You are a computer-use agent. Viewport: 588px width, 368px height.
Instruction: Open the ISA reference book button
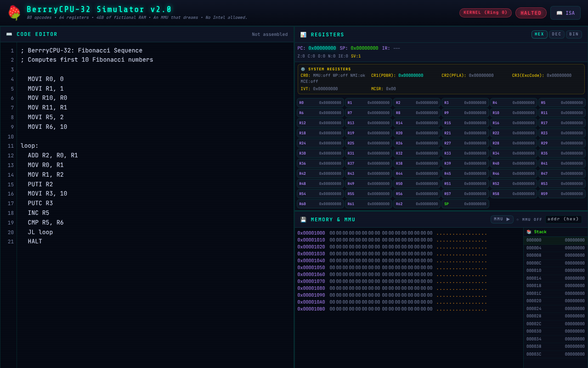pyautogui.click(x=565, y=13)
